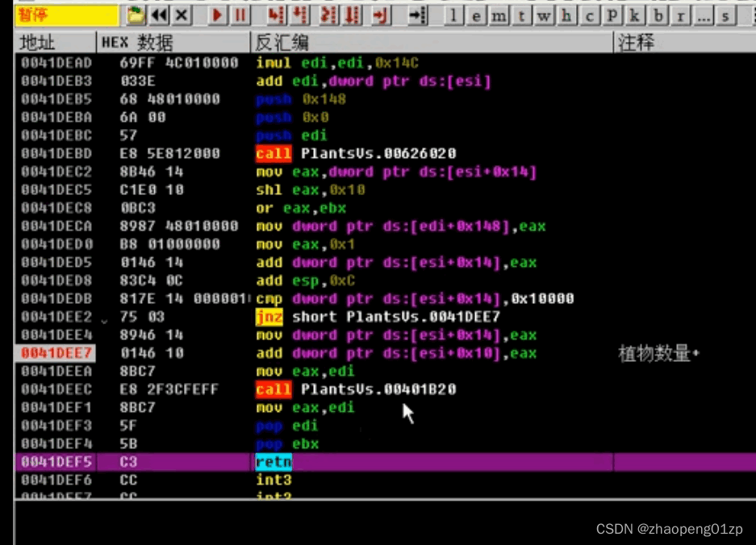
Task: Click the Trace Over toolbar icon
Action: [353, 15]
